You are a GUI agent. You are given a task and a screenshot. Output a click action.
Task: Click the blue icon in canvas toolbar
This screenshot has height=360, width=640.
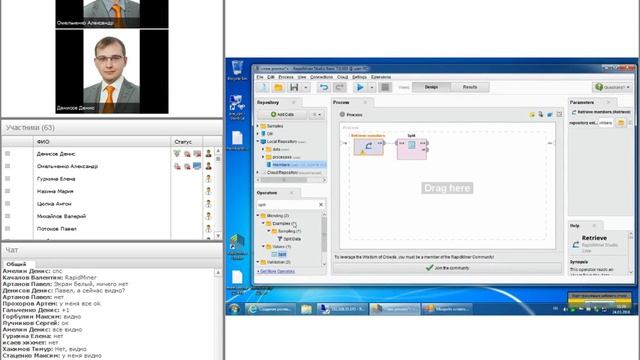point(550,115)
